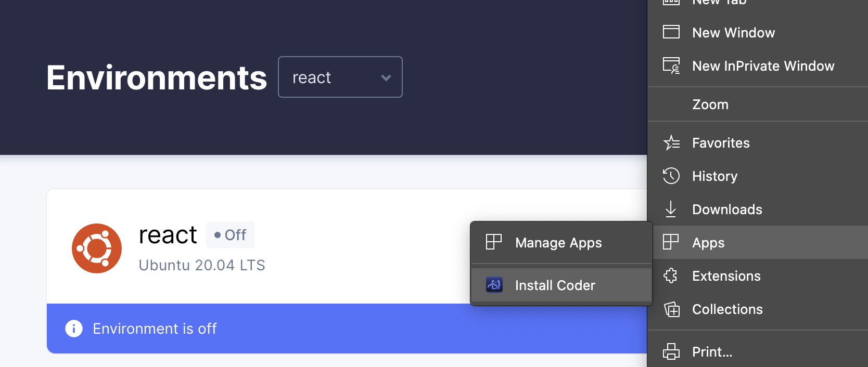Image resolution: width=868 pixels, height=367 pixels.
Task: Click the Coder app icon
Action: click(494, 285)
